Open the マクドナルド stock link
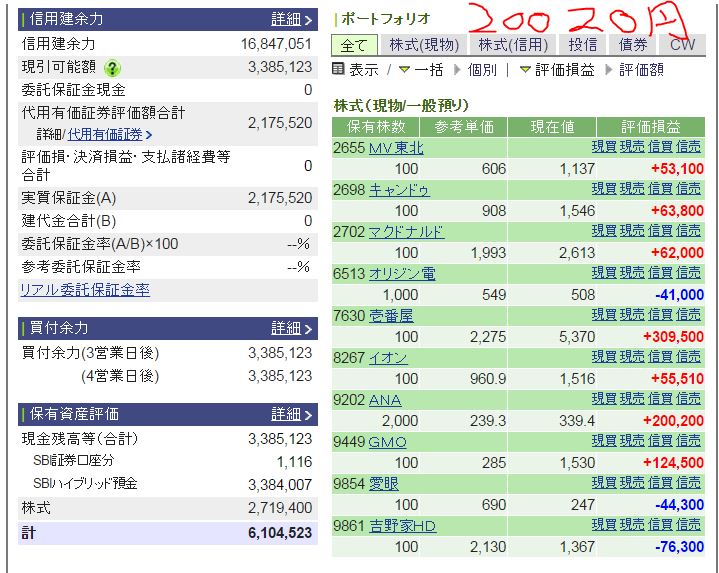This screenshot has width=719, height=573. (x=407, y=232)
